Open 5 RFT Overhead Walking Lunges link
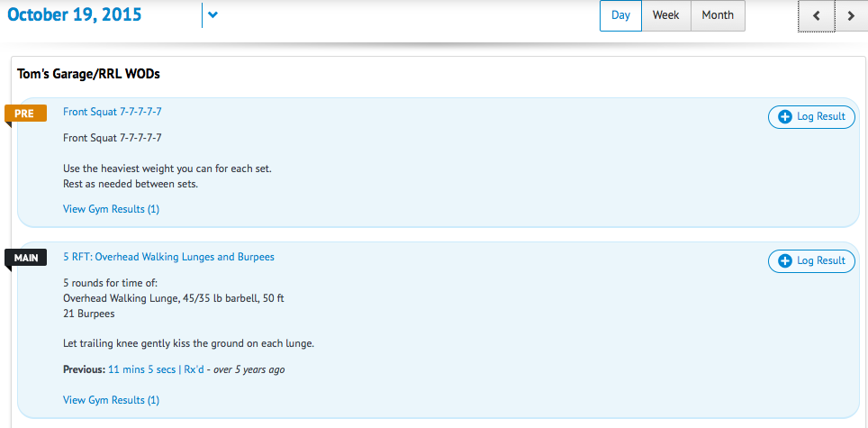Image resolution: width=868 pixels, height=428 pixels. 169,257
